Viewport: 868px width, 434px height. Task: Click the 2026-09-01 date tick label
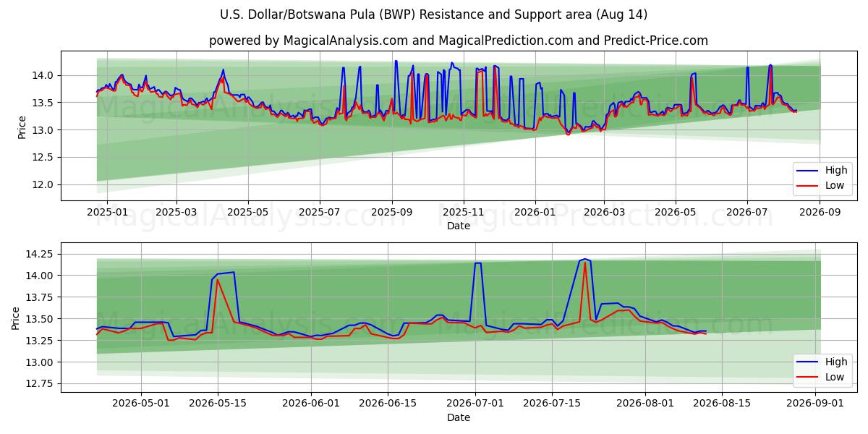[816, 404]
